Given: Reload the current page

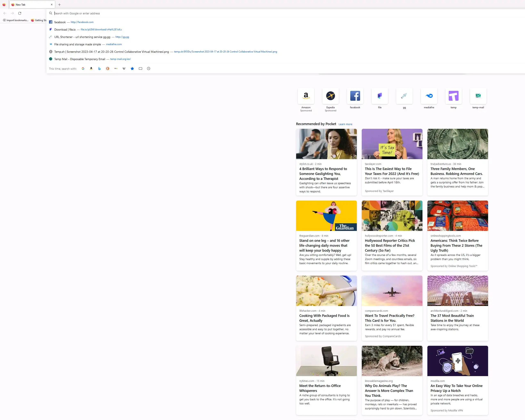Looking at the screenshot, I should click(x=20, y=13).
